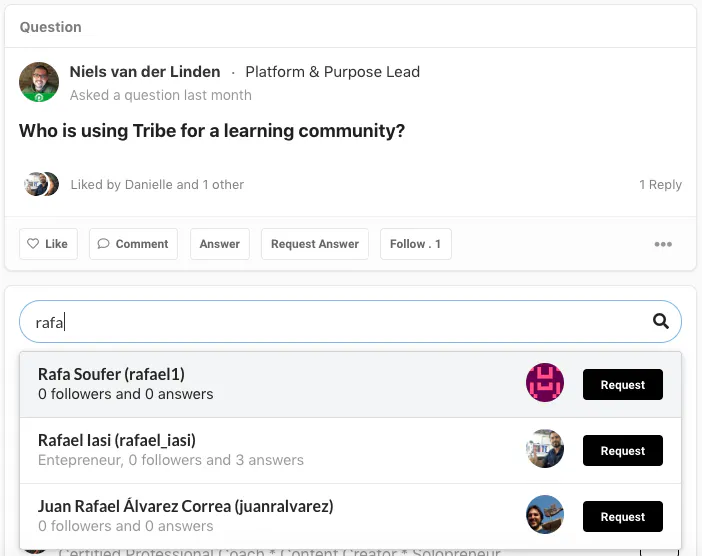Request an answer from Rafa Soufer
The height and width of the screenshot is (556, 702).
pyautogui.click(x=622, y=385)
